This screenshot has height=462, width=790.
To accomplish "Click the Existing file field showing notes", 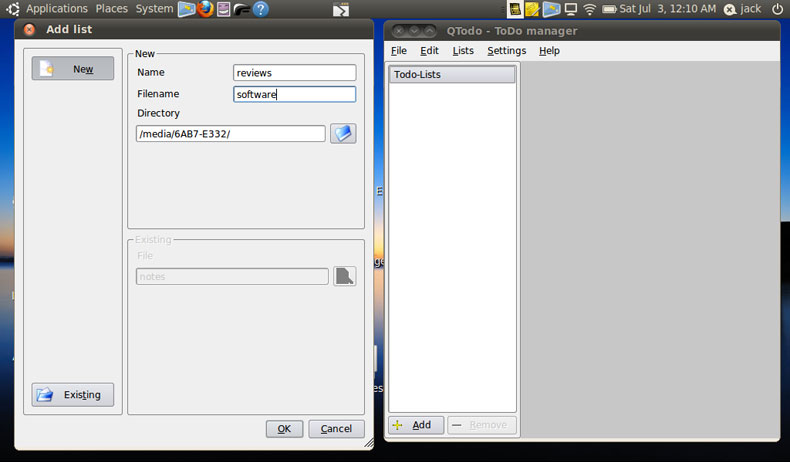I will pos(232,276).
